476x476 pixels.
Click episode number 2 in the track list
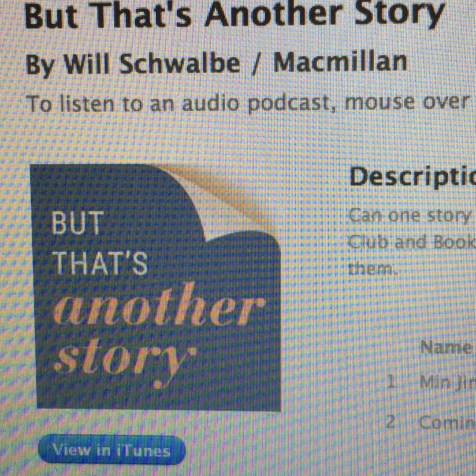(x=391, y=421)
